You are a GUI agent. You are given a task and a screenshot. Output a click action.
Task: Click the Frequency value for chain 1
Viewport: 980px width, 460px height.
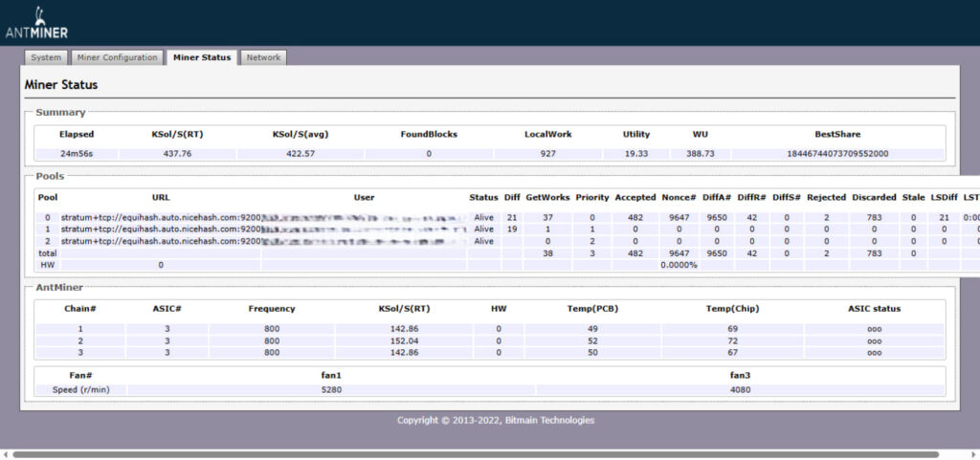click(x=271, y=328)
